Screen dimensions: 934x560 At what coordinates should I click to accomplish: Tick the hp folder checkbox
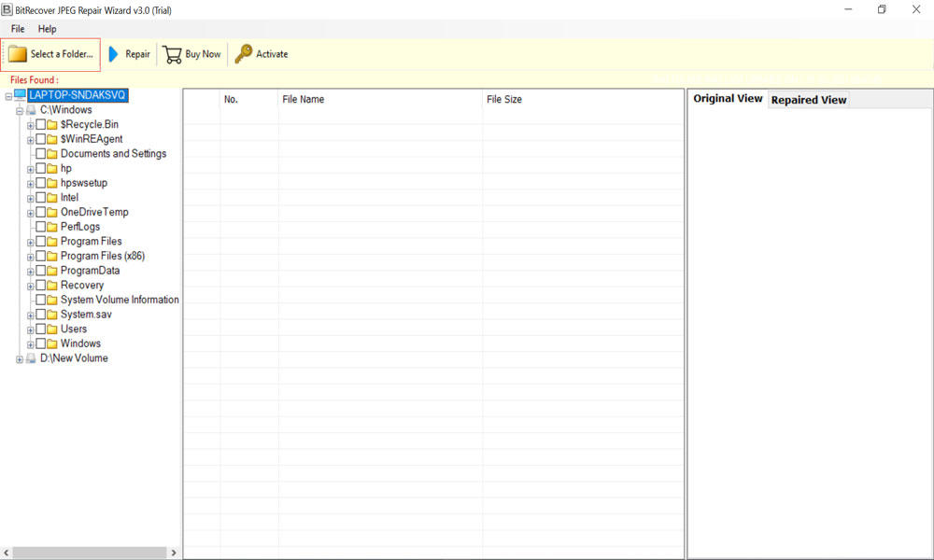pos(40,168)
